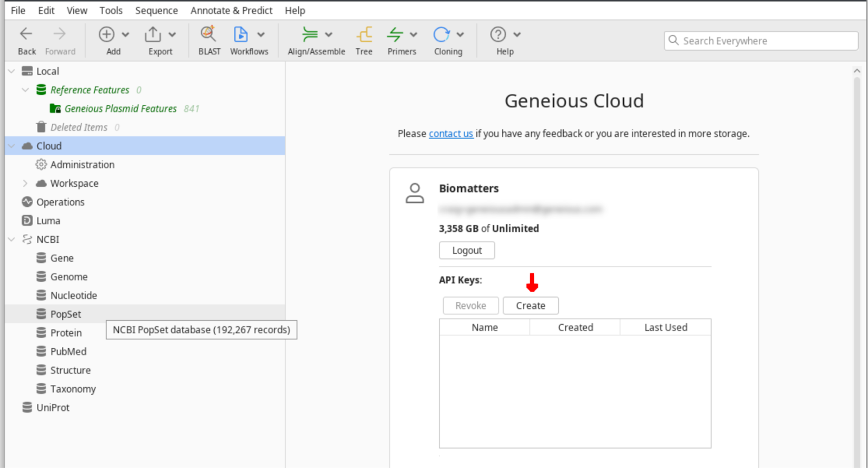Viewport: 868px width, 468px height.
Task: Open the File menu
Action: (x=18, y=10)
